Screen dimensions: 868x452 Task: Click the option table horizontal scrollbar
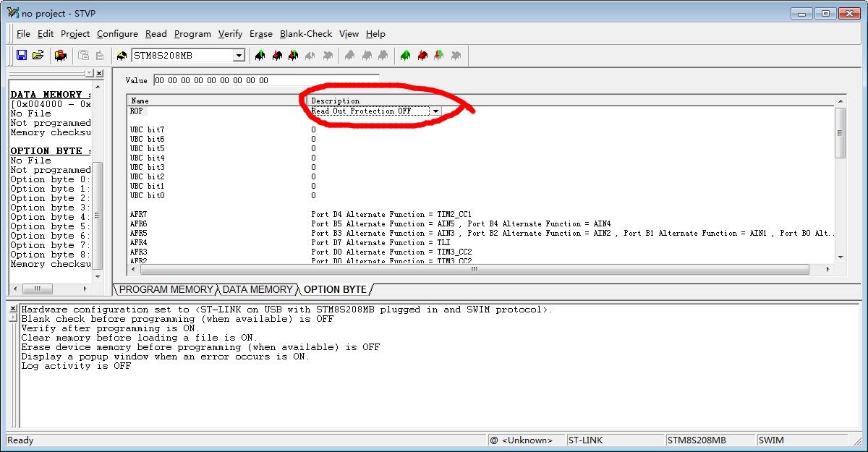pyautogui.click(x=475, y=270)
